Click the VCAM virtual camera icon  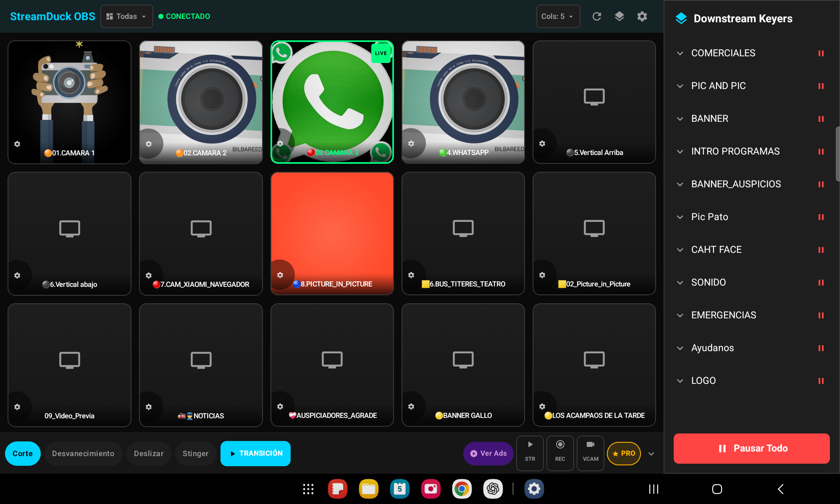590,453
